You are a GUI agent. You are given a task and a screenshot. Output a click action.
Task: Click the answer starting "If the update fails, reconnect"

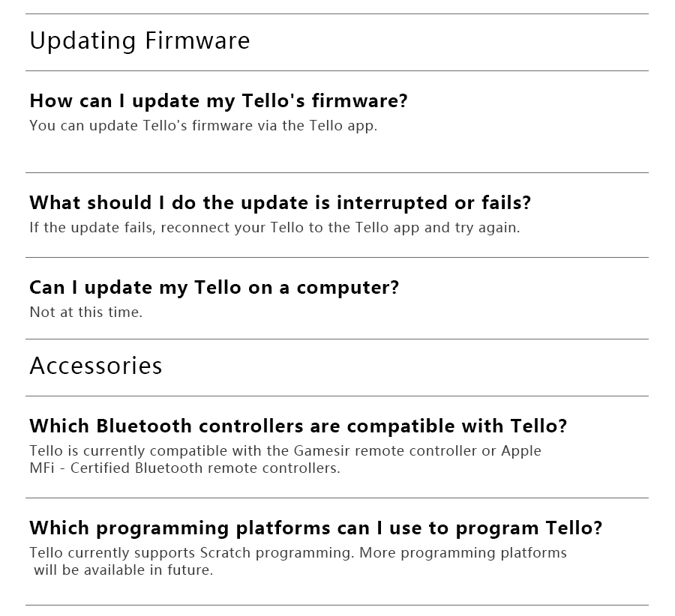[274, 227]
